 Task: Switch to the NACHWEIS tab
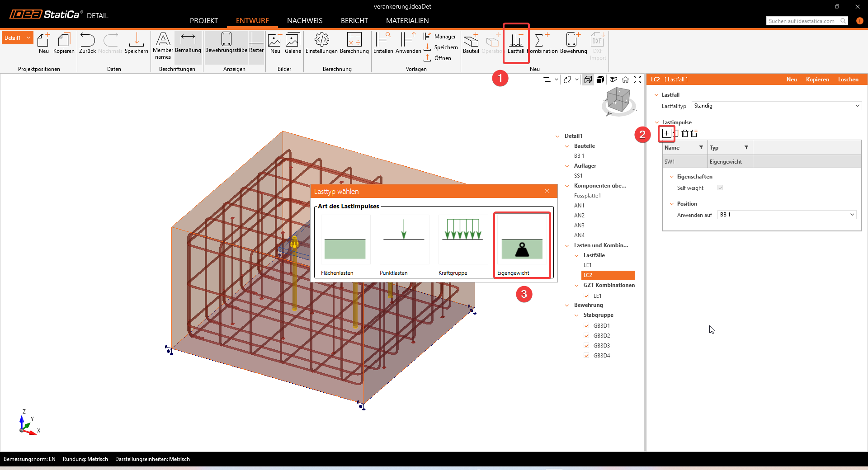(x=305, y=21)
